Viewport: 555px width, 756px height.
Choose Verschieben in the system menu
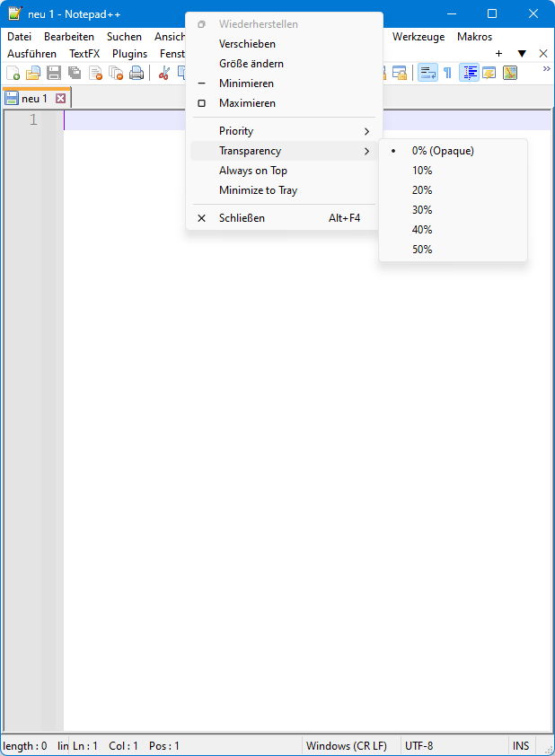(284, 44)
